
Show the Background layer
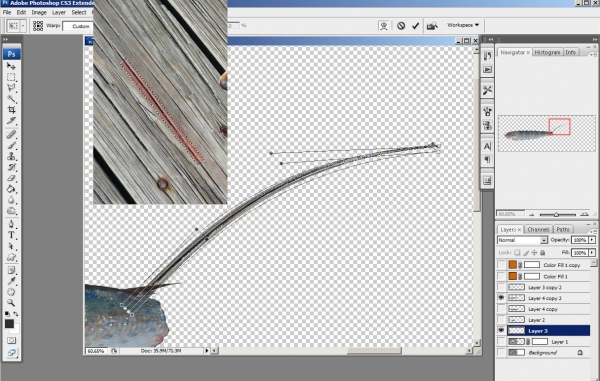[501, 352]
